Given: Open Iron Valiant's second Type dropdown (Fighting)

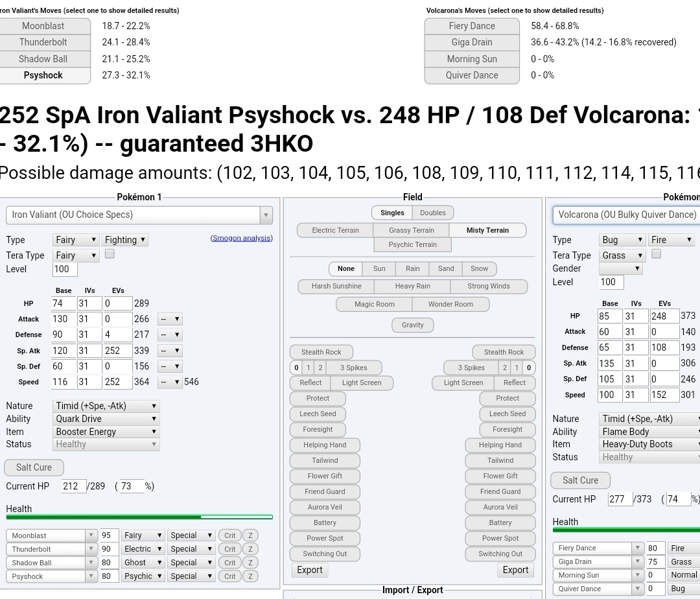Looking at the screenshot, I should (124, 240).
